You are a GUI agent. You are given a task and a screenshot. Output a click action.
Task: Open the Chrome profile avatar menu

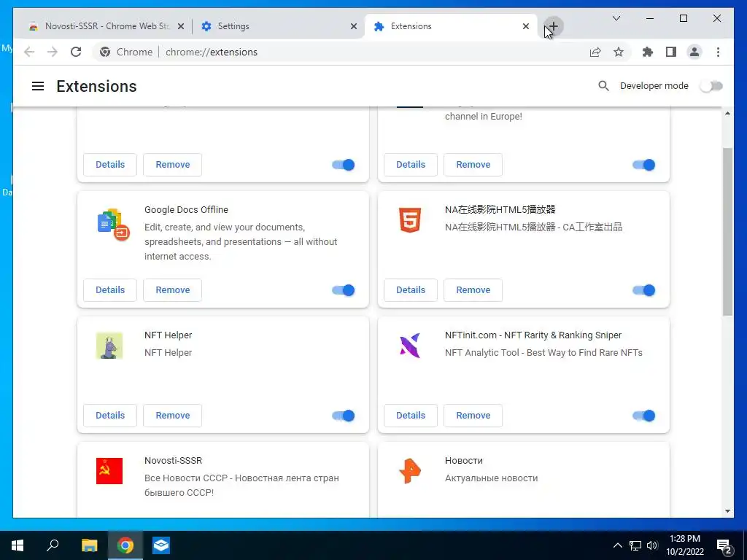point(694,52)
